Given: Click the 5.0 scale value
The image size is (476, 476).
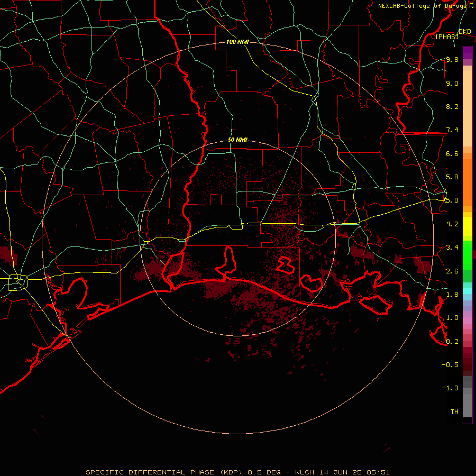Looking at the screenshot, I should (452, 200).
